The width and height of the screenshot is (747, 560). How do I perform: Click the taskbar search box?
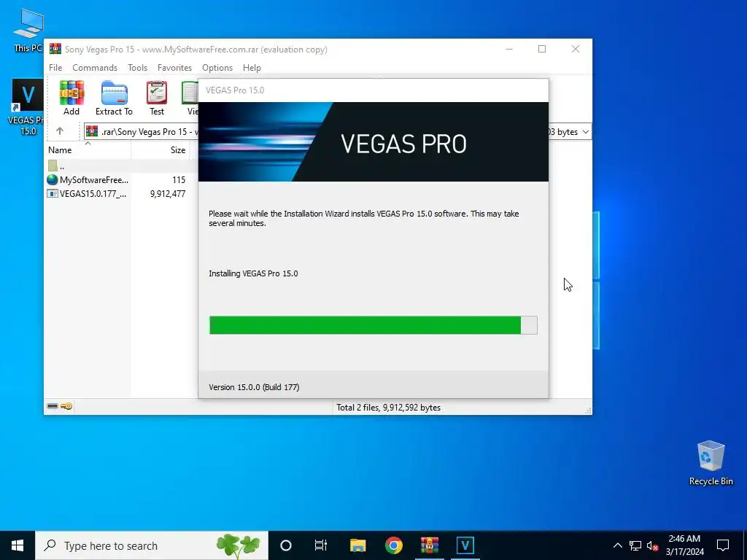pyautogui.click(x=152, y=545)
